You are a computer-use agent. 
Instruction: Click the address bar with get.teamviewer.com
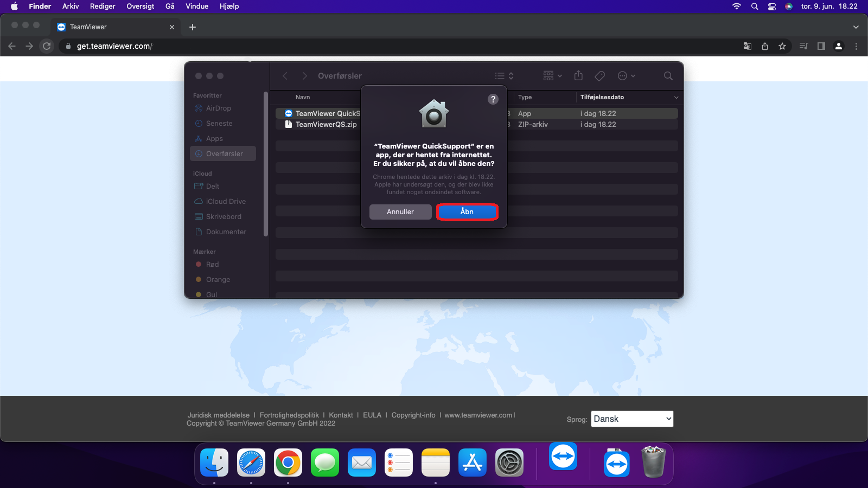click(x=401, y=46)
